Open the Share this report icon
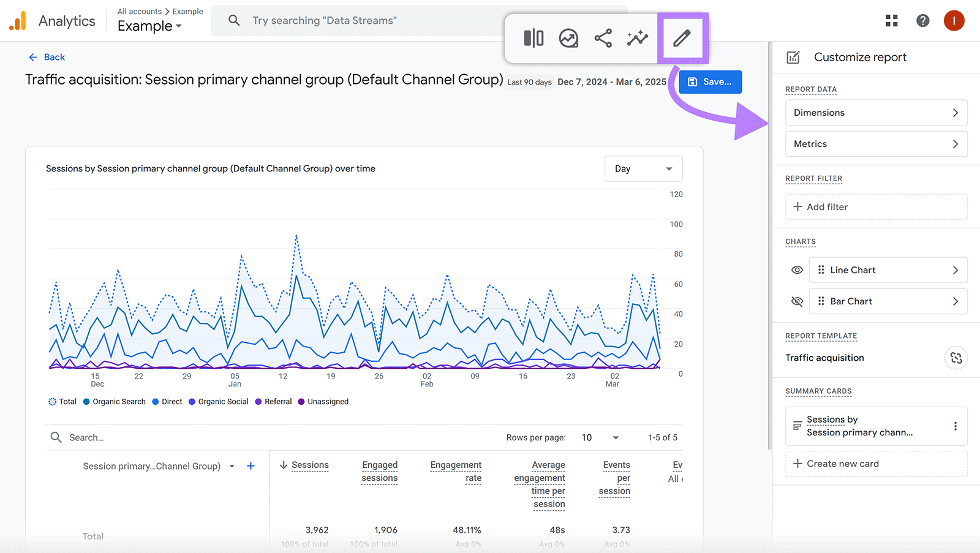Screen dimensions: 980x553 click(603, 38)
